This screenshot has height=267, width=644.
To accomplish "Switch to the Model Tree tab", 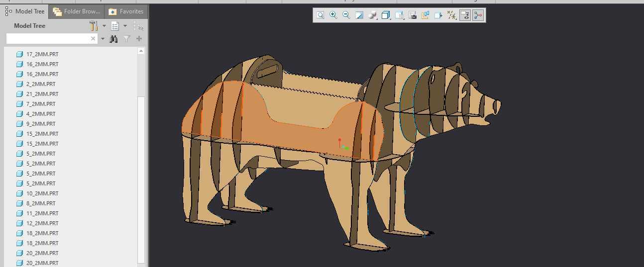I will (24, 11).
